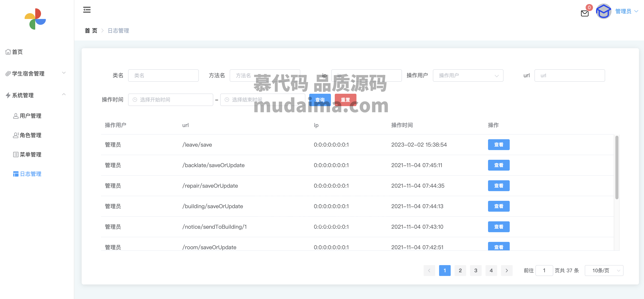Click the list icon beside 菜单管理
The height and width of the screenshot is (299, 644).
16,154
